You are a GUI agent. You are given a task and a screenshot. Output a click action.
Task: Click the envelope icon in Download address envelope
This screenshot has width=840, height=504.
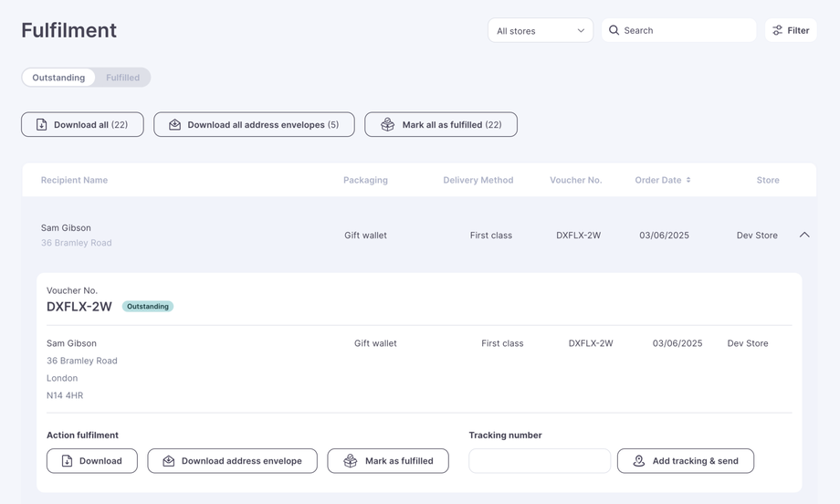[x=169, y=461]
